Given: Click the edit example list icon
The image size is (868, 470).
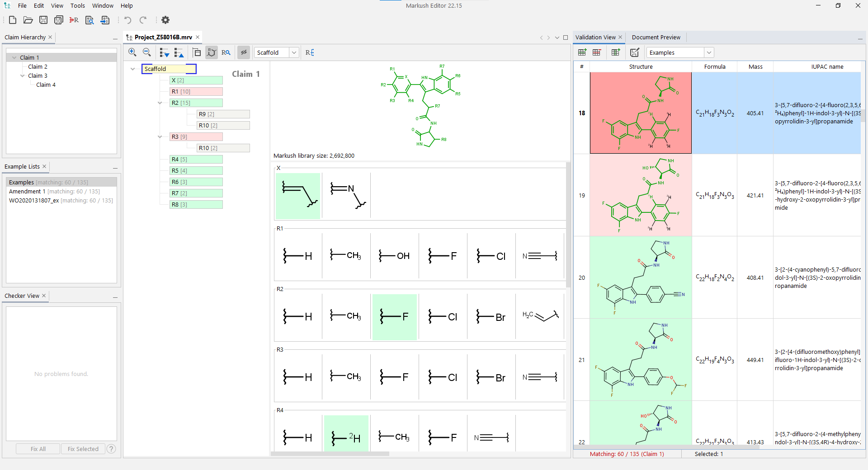Looking at the screenshot, I should pos(634,52).
